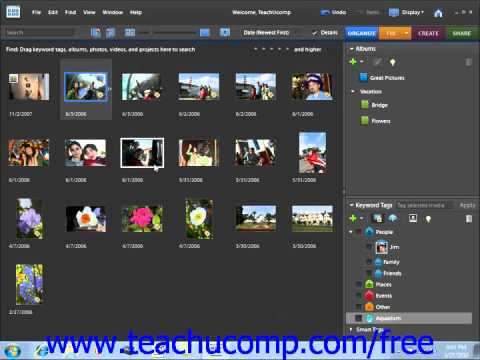Open the Find menu
The width and height of the screenshot is (480, 360).
(x=70, y=12)
